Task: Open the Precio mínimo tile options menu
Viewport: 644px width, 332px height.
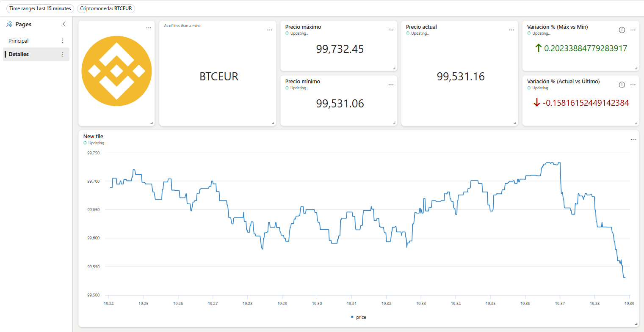Action: tap(391, 85)
